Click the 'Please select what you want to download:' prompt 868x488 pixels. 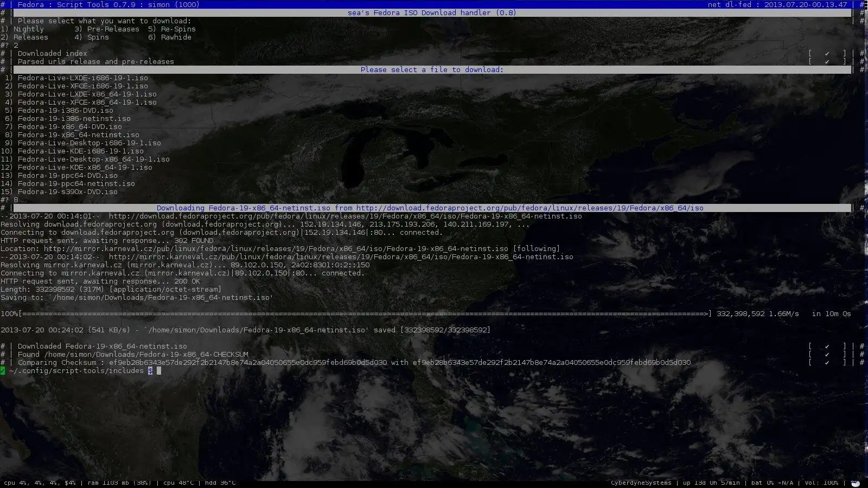105,21
